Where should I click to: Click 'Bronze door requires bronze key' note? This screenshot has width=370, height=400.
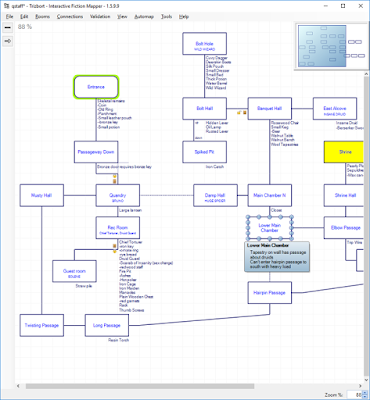click(x=124, y=167)
